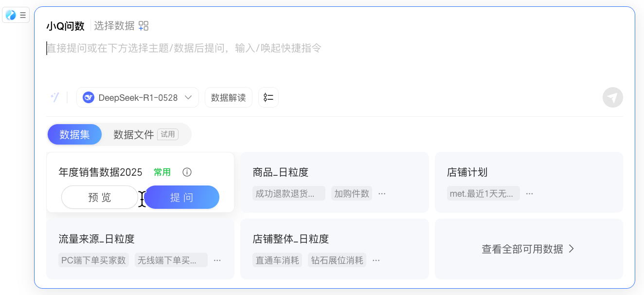Image resolution: width=644 pixels, height=295 pixels.
Task: Click the 选择数据 label
Action: (x=114, y=26)
